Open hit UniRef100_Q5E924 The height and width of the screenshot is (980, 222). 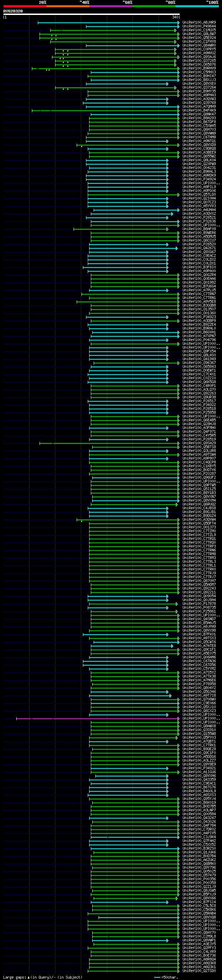pos(199,38)
